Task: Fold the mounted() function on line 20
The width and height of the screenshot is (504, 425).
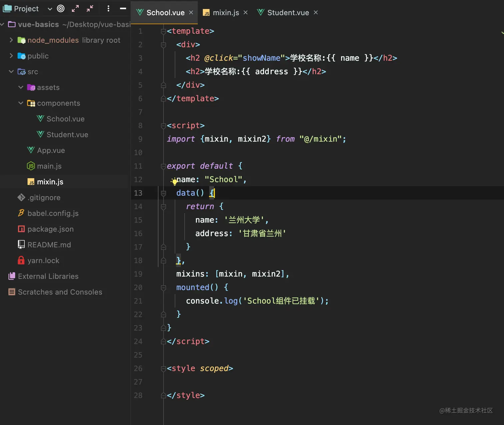Action: coord(163,288)
